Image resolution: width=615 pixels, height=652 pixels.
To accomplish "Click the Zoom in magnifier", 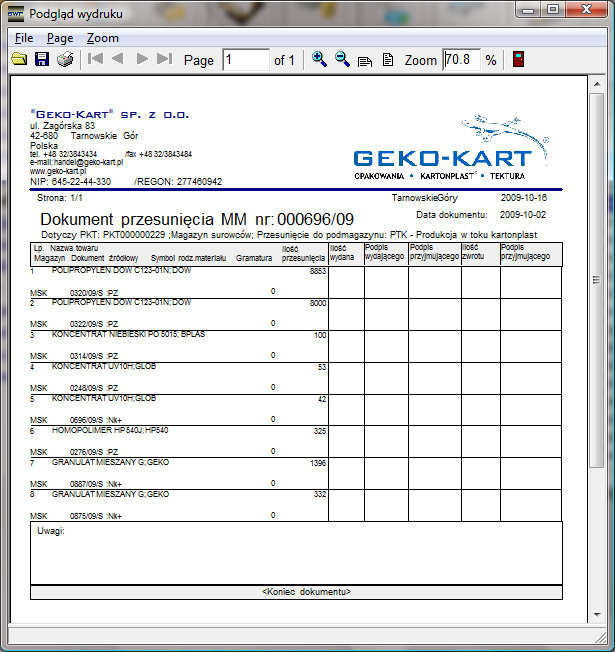I will [319, 60].
